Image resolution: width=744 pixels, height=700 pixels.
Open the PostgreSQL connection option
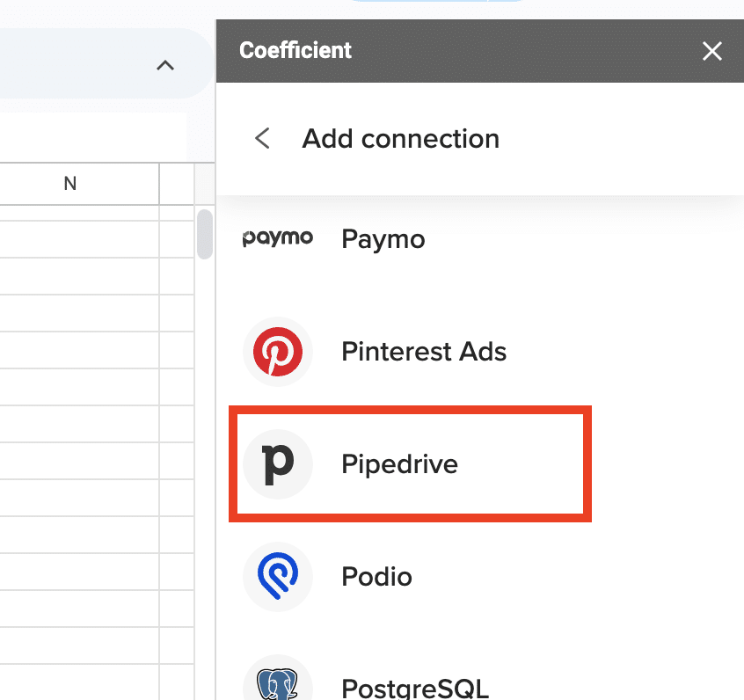tap(414, 687)
